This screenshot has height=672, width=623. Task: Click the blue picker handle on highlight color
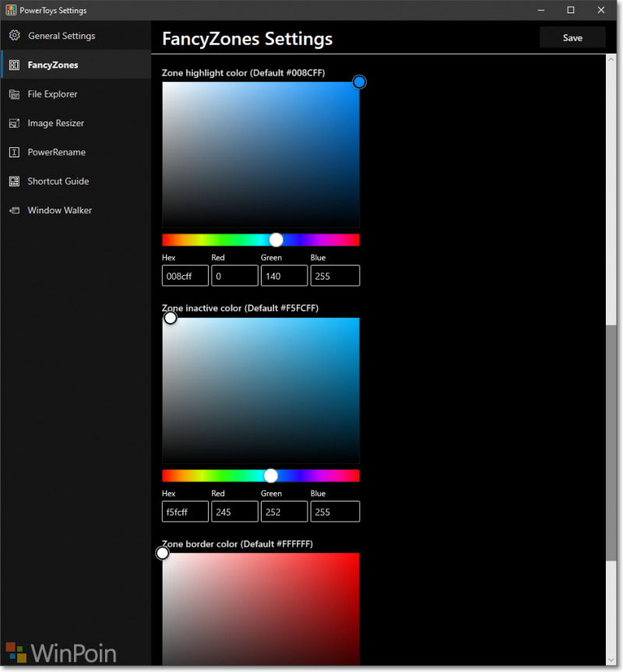(359, 82)
